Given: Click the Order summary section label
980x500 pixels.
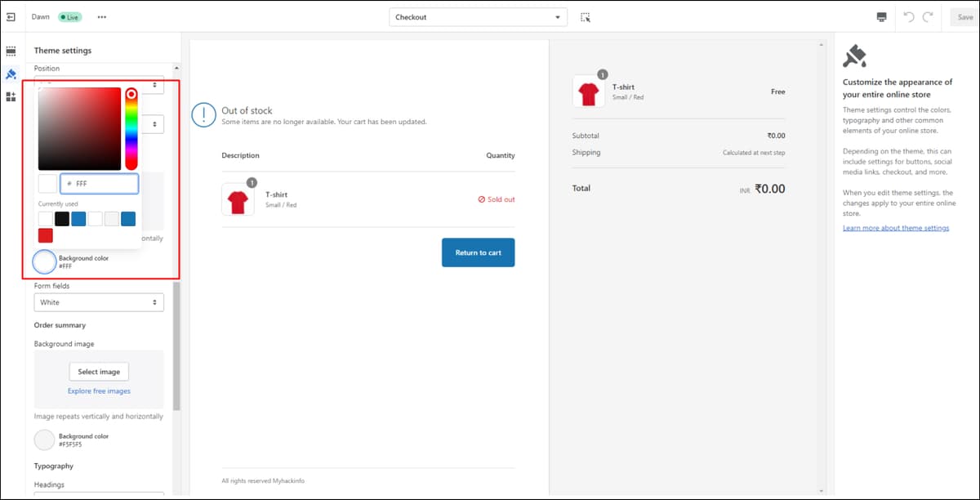Looking at the screenshot, I should (60, 325).
